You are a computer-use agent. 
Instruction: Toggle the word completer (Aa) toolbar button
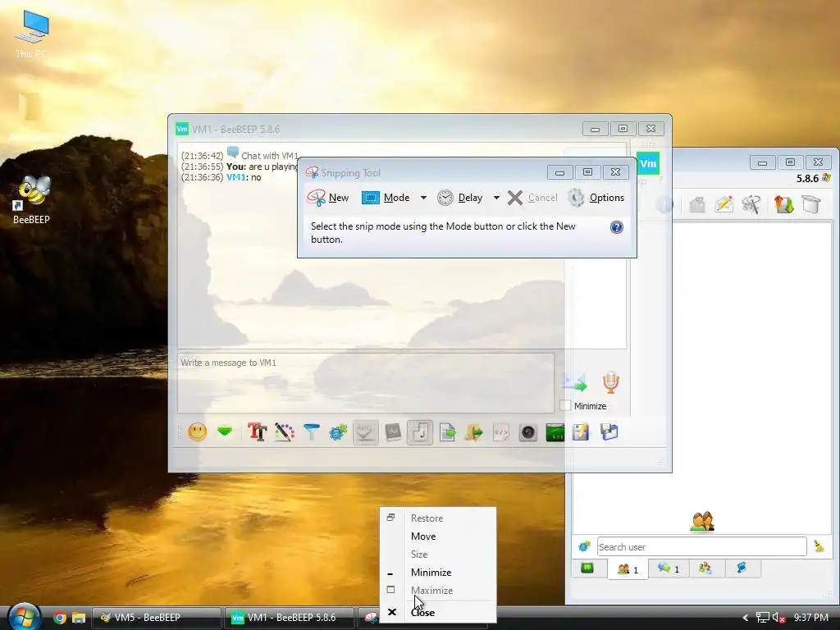pos(393,431)
